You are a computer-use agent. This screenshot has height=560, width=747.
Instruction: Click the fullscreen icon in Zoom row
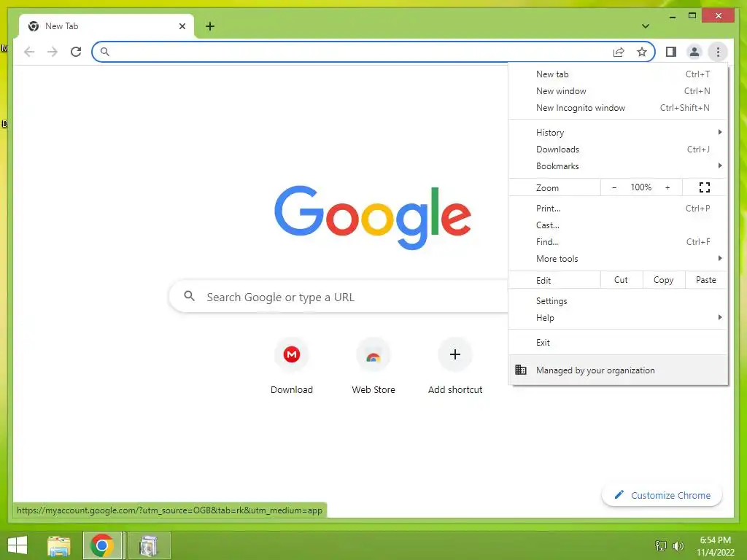point(704,187)
